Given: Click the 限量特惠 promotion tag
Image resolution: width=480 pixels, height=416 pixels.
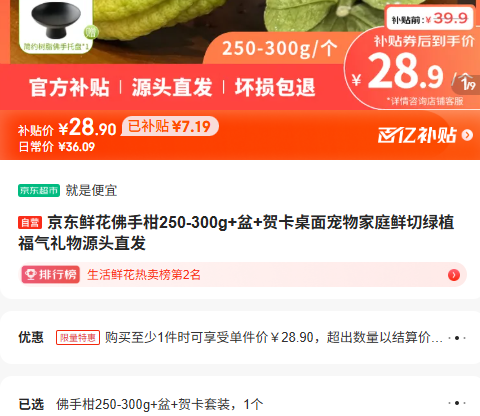Looking at the screenshot, I should (78, 338).
